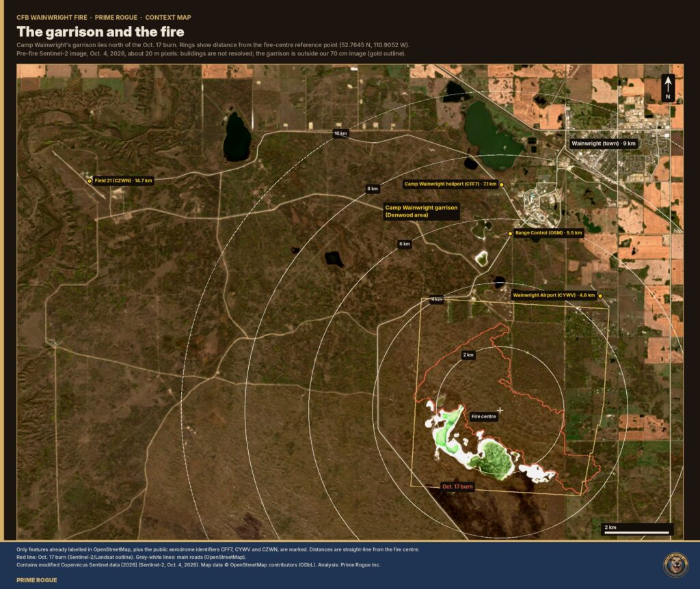This screenshot has width=700, height=589.
Task: Click the Prime Rogue dog logo badge
Action: (x=675, y=565)
